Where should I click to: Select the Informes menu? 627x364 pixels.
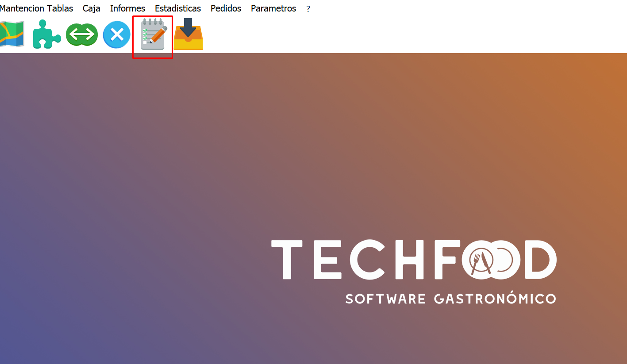click(x=127, y=8)
